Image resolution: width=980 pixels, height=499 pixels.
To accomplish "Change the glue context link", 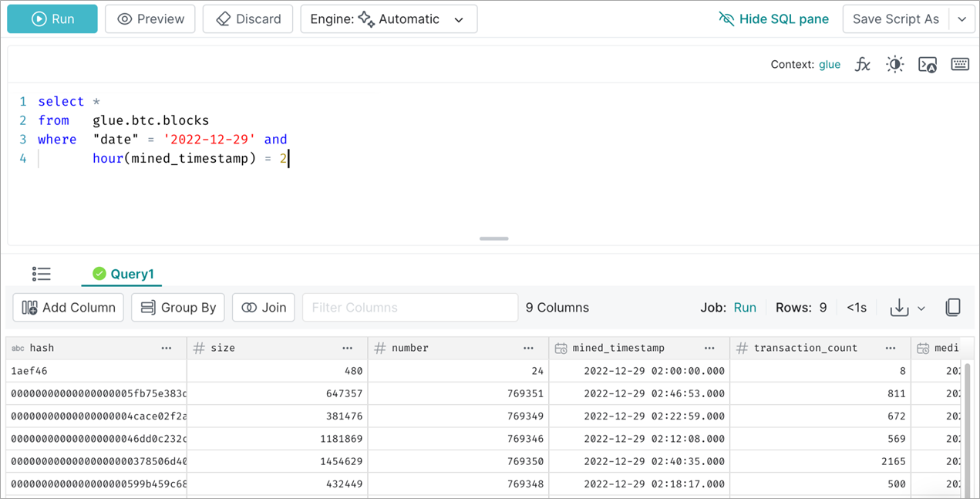I will [x=830, y=65].
